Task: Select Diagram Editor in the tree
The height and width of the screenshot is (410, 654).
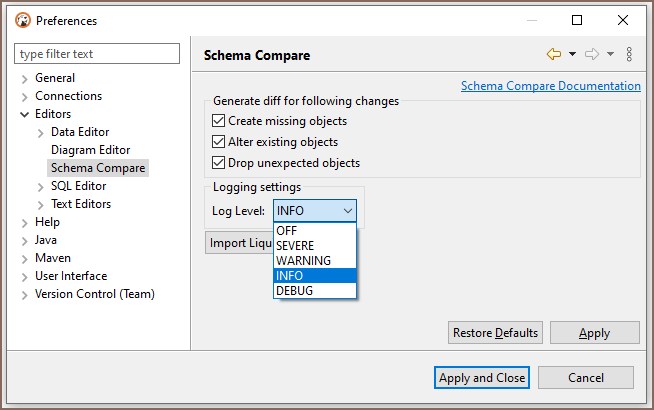Action: (x=91, y=150)
